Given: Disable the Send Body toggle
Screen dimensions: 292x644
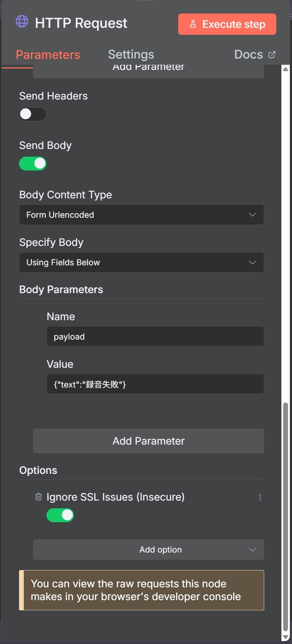Looking at the screenshot, I should [33, 164].
